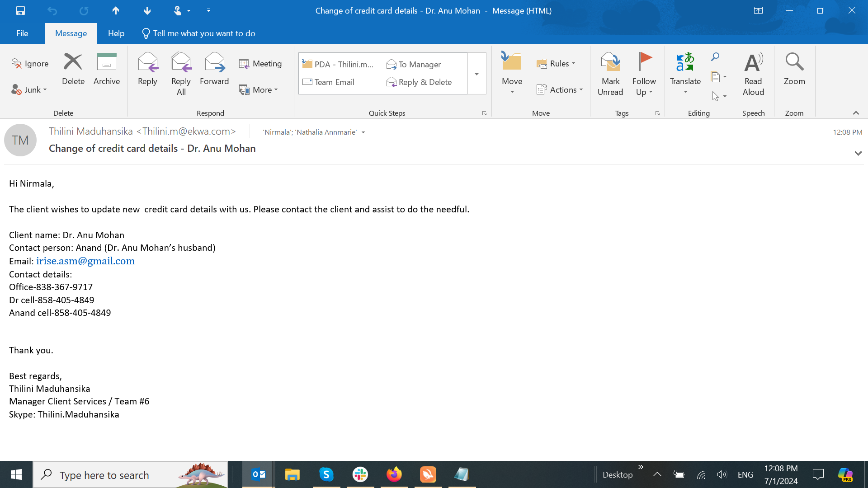This screenshot has width=868, height=488.
Task: Open Firefox from the taskbar
Action: [394, 474]
